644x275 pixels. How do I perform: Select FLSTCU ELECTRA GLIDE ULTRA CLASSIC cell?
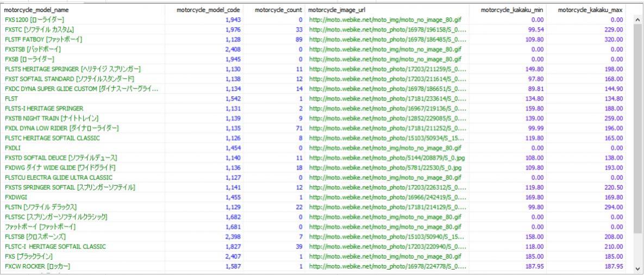tap(82, 177)
